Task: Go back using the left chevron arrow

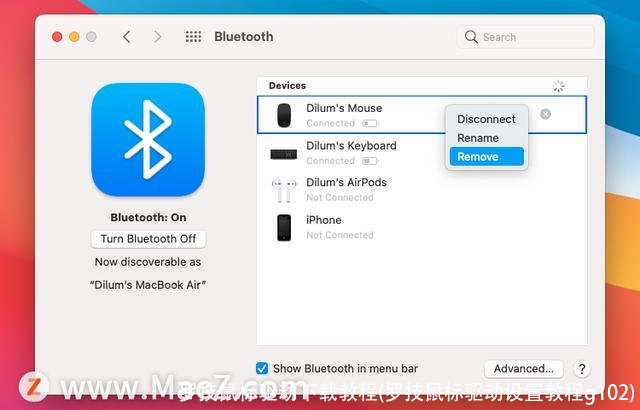Action: click(x=126, y=37)
